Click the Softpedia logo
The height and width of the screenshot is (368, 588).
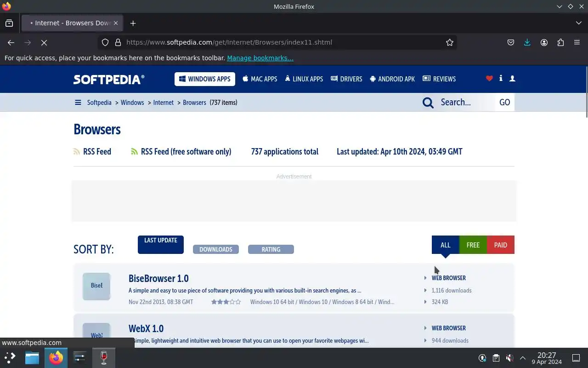point(109,79)
